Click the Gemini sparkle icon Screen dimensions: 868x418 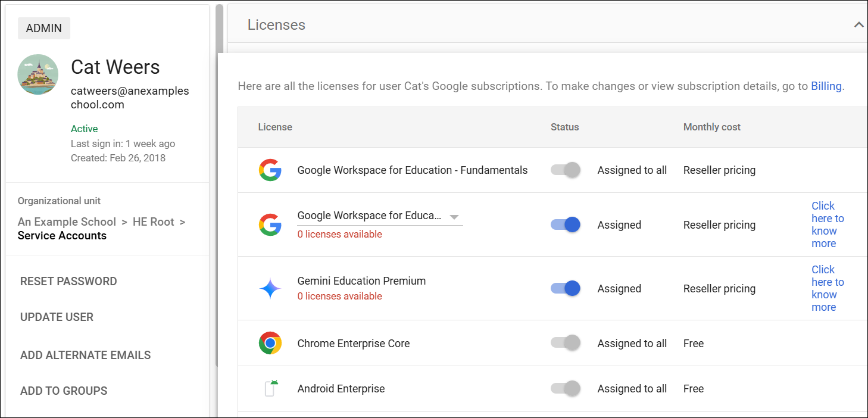click(270, 289)
